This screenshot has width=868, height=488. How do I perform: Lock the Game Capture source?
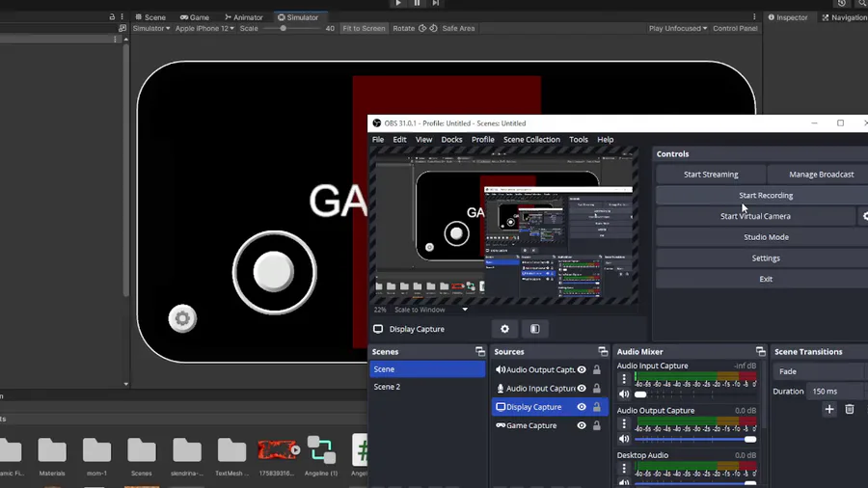tap(597, 425)
